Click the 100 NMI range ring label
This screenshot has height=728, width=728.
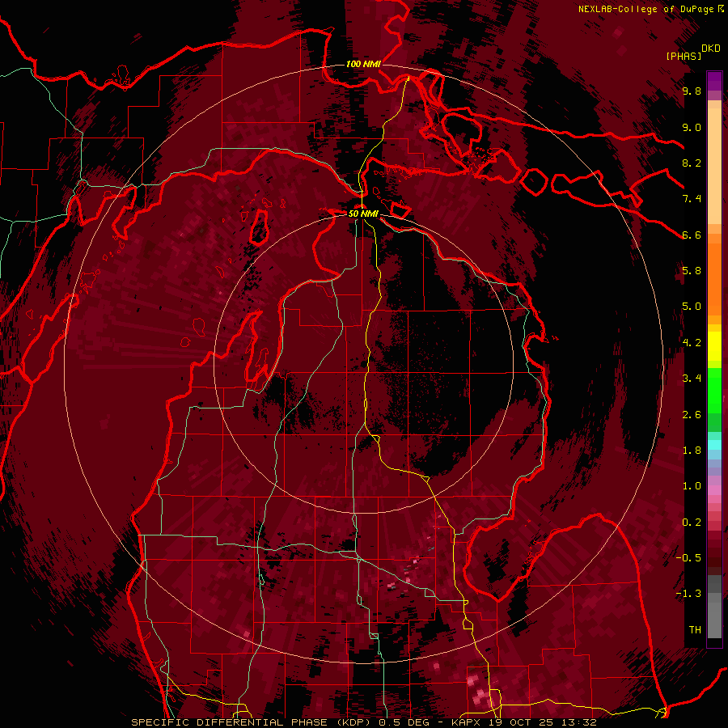[363, 64]
